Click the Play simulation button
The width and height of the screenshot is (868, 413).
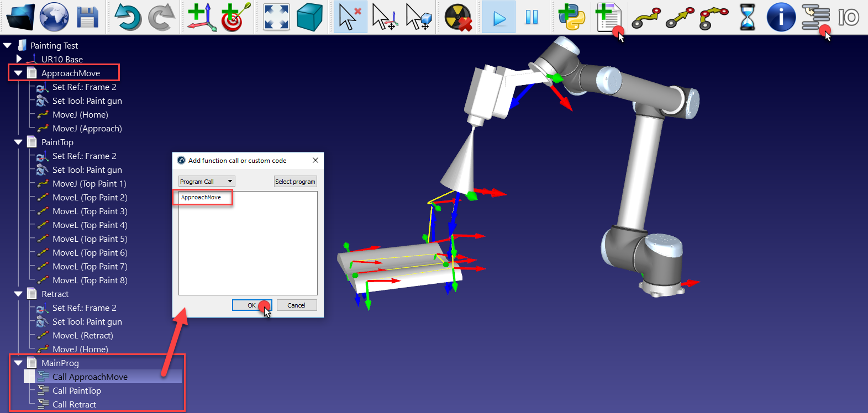click(499, 17)
